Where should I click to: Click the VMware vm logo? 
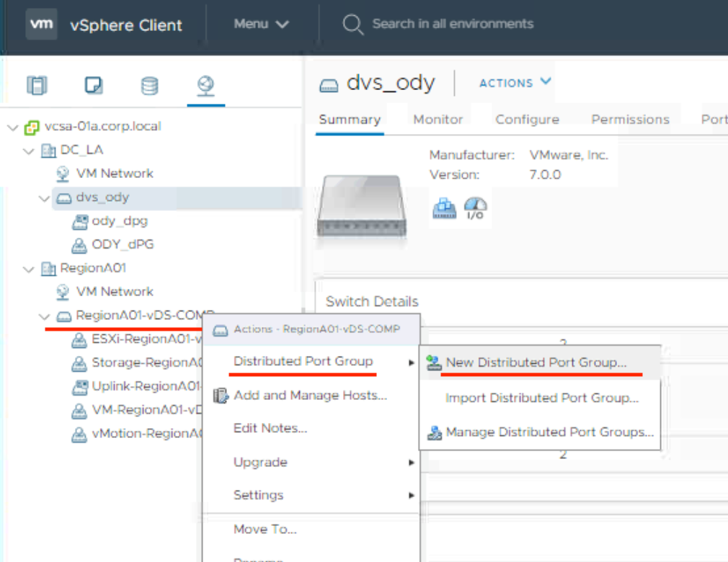(x=41, y=24)
